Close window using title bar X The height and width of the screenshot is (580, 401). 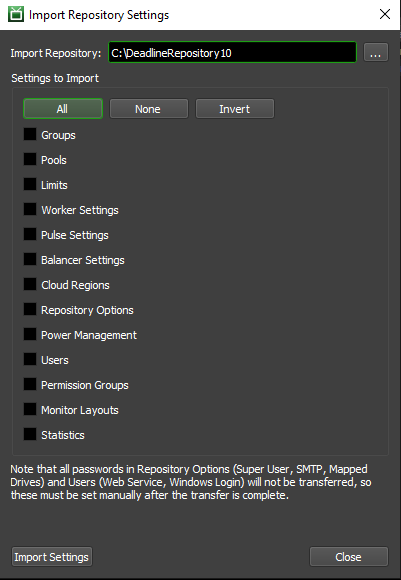385,14
